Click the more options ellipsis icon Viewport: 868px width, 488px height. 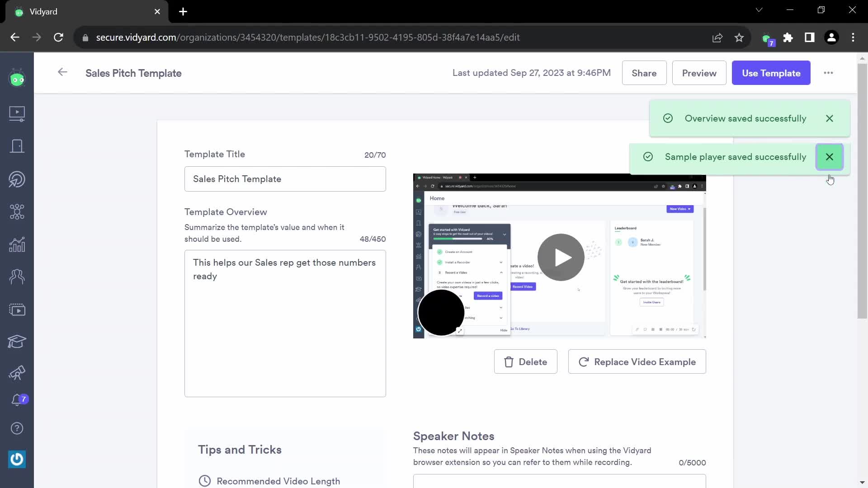point(829,73)
